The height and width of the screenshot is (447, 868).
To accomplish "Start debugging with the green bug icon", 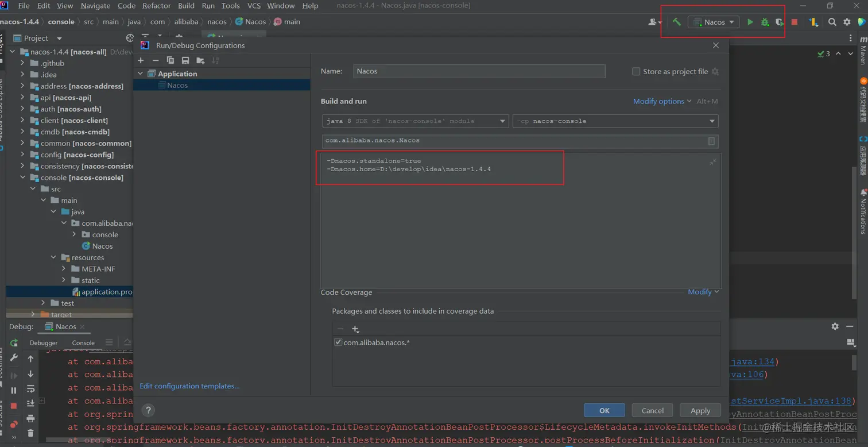I will pyautogui.click(x=765, y=22).
